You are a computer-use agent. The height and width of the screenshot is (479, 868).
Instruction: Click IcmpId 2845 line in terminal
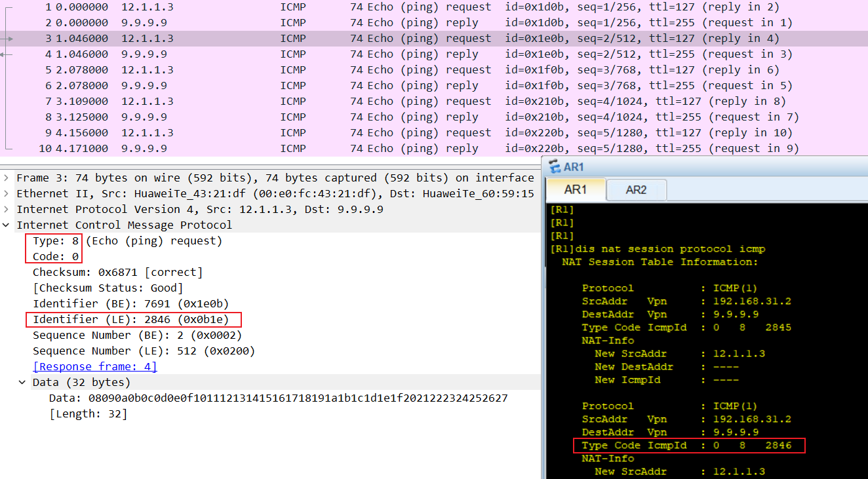[x=686, y=328]
